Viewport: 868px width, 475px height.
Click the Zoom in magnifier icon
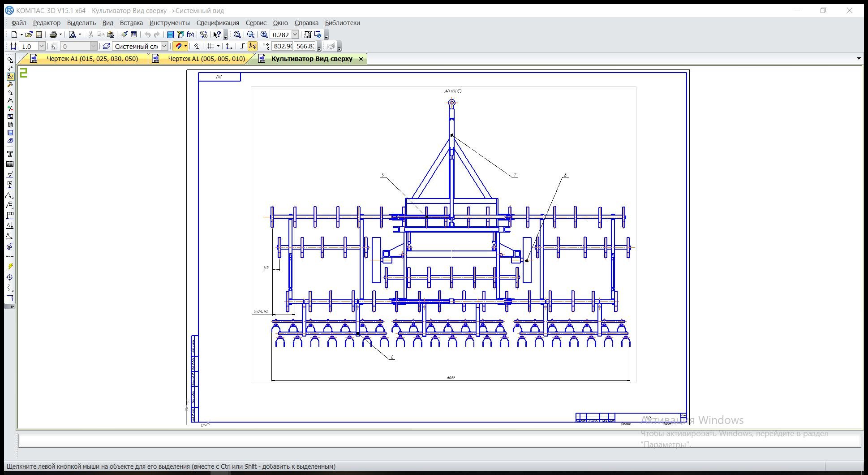click(x=264, y=35)
